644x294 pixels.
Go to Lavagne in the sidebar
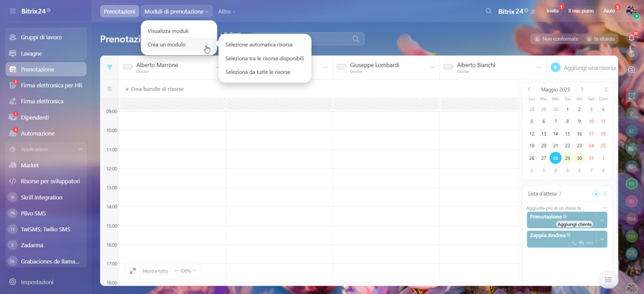point(46,53)
